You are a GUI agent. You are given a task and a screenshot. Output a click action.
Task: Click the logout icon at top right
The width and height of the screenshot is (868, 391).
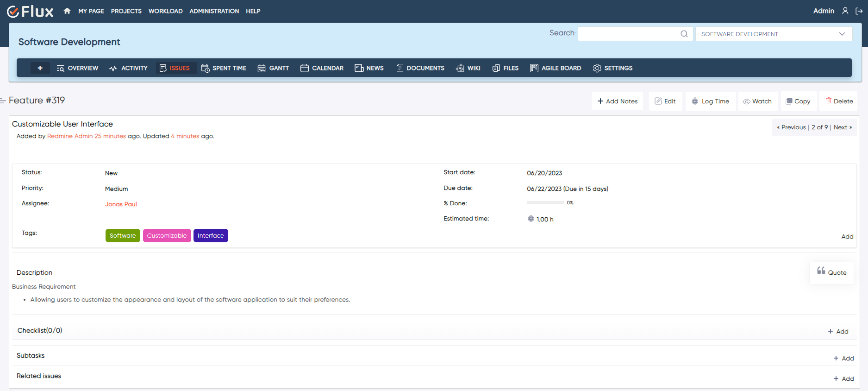(859, 11)
